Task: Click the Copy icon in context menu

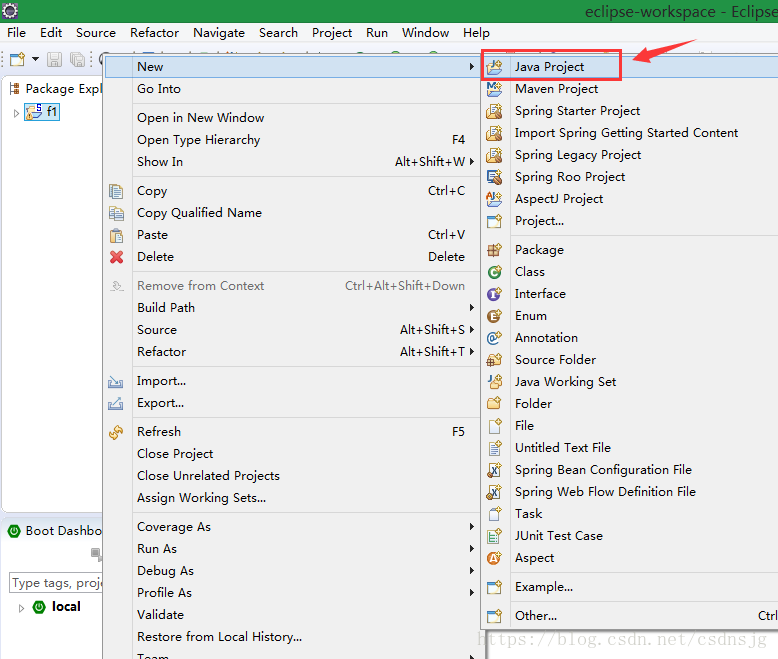Action: 116,191
